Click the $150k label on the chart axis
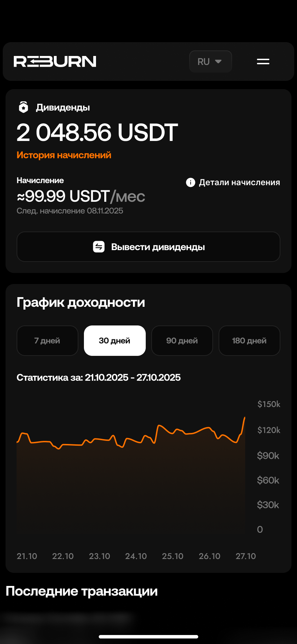The height and width of the screenshot is (644, 297). tap(269, 404)
